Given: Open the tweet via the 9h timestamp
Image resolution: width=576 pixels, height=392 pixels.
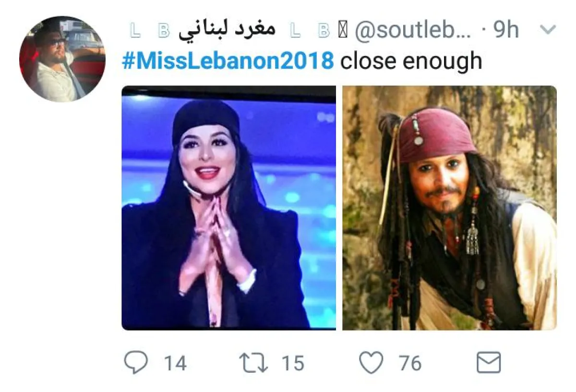Looking at the screenshot, I should (x=506, y=31).
